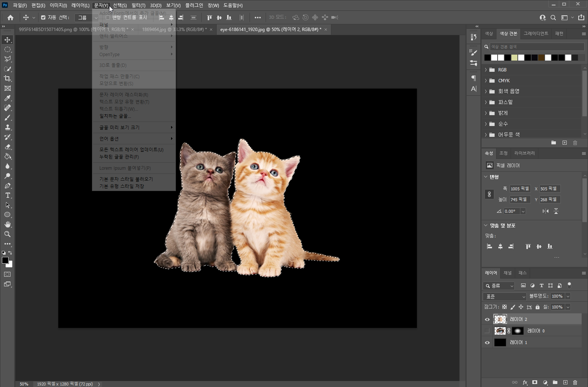Select the History Brush tool
The image size is (588, 387).
pos(7,137)
